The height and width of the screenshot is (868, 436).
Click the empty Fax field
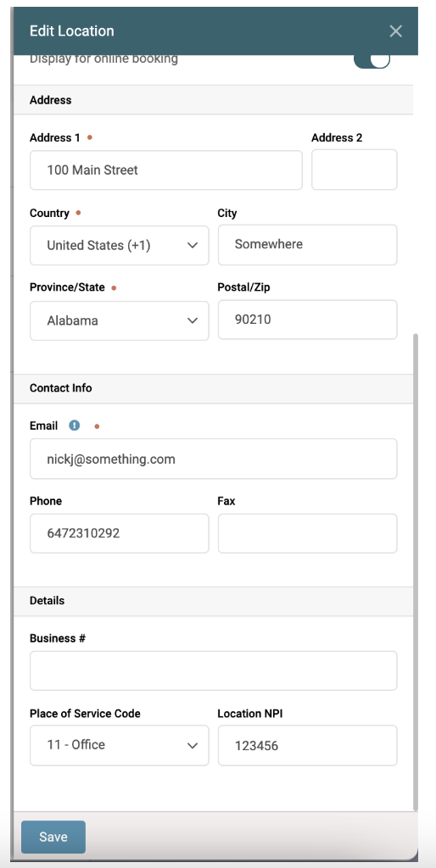307,534
